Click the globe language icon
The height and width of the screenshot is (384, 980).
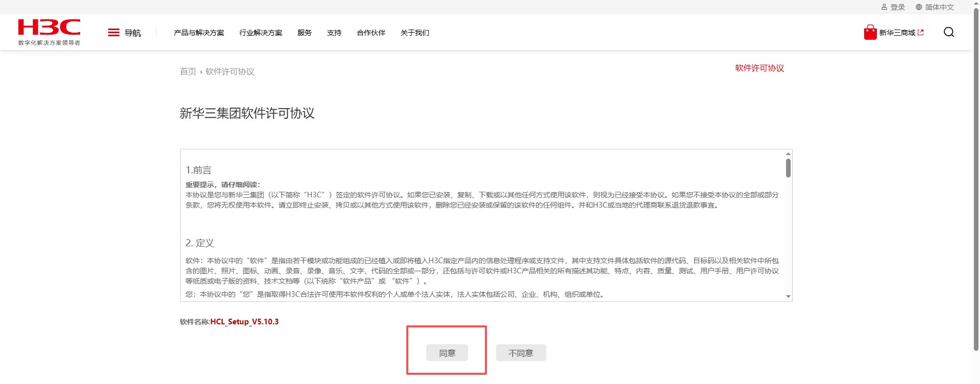(919, 7)
